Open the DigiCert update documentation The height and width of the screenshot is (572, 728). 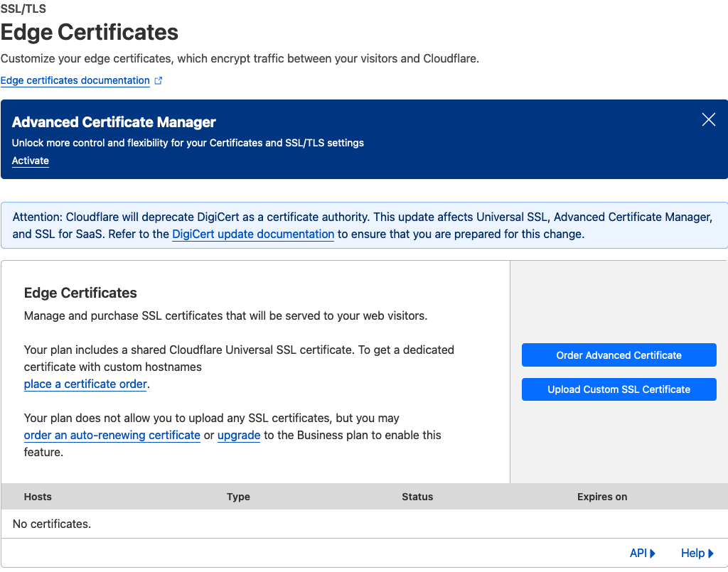click(x=252, y=234)
